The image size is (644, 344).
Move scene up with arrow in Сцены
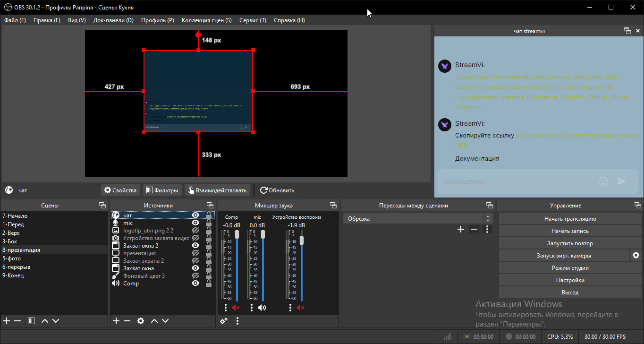[45, 321]
